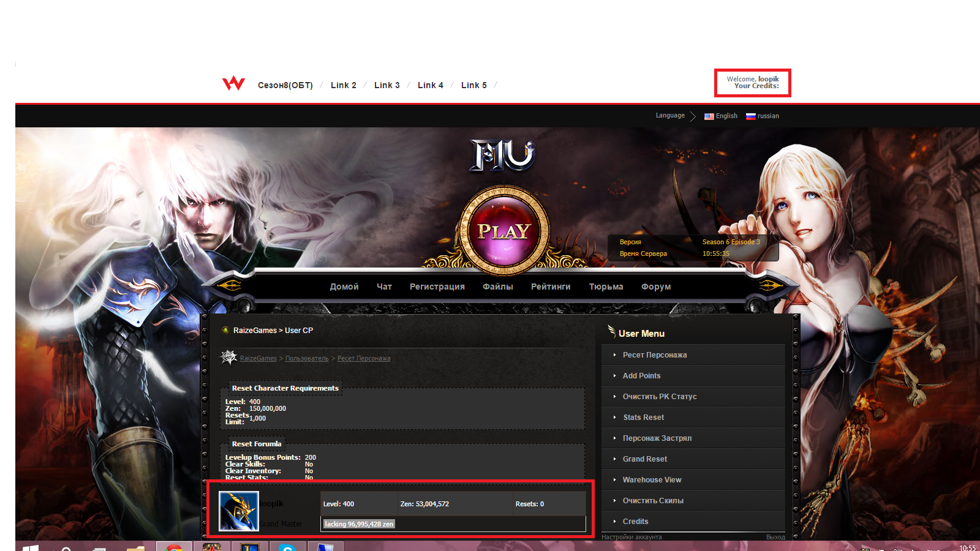Screen dimensions: 980x551
Task: Open Файлы in the navigation bar
Action: point(497,287)
